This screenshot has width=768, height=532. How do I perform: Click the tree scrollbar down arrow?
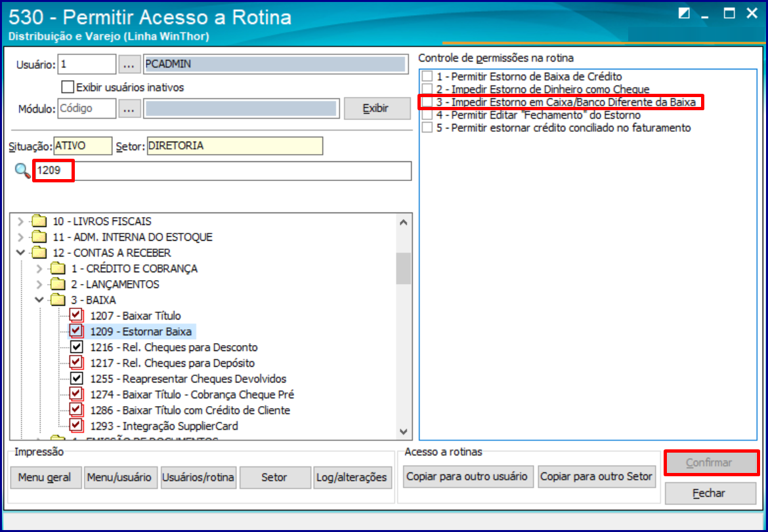(x=404, y=431)
